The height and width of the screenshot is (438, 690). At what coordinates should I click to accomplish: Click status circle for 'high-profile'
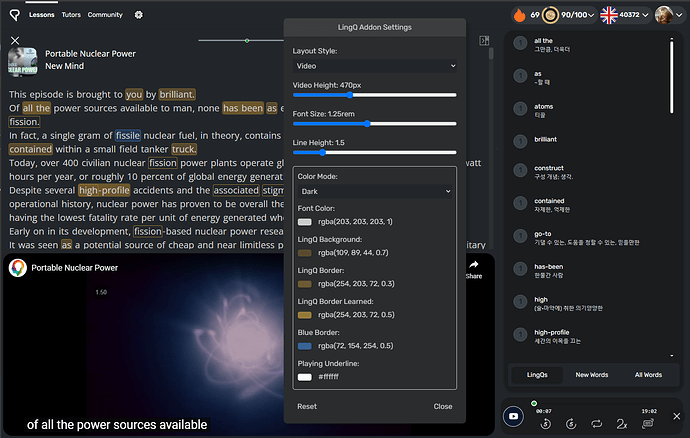click(520, 335)
